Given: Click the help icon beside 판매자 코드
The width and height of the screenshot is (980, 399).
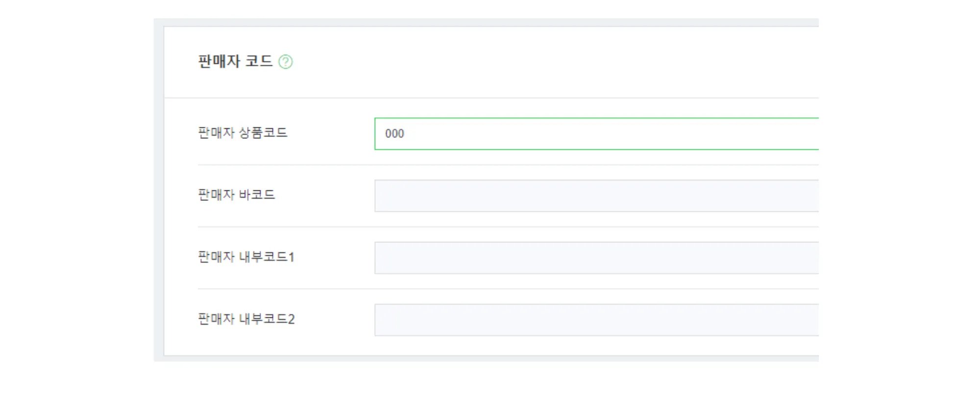Looking at the screenshot, I should coord(285,62).
